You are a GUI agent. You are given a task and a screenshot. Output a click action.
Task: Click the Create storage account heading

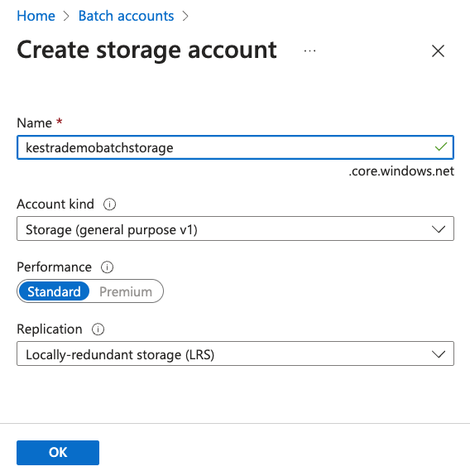146,50
